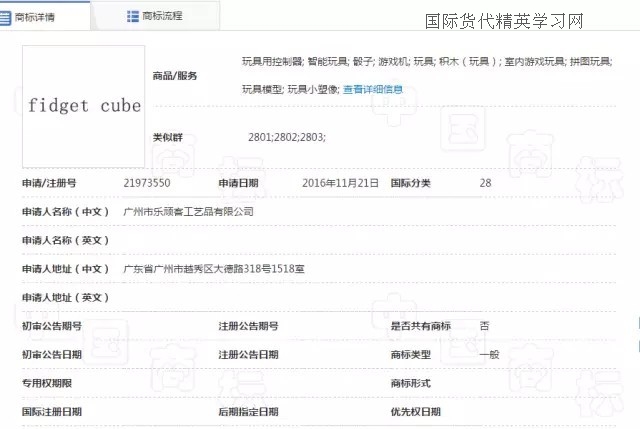Screen dimensions: 640x429
Task: Click the 优先权日期 field label
Action: point(415,412)
